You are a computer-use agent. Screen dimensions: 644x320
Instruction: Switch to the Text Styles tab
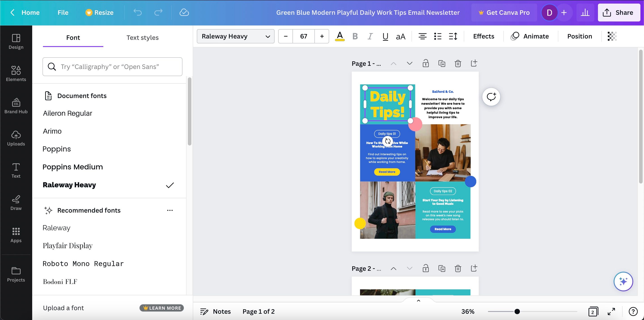click(x=142, y=38)
